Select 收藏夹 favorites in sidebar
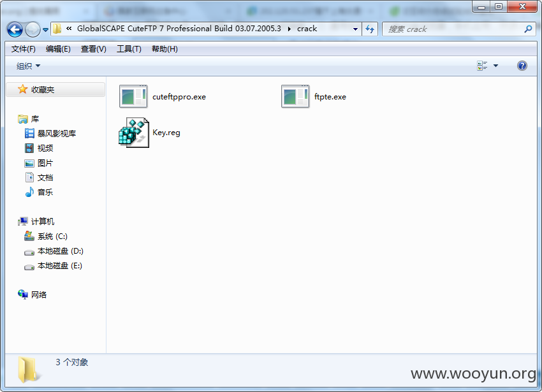542x392 pixels. 55,89
